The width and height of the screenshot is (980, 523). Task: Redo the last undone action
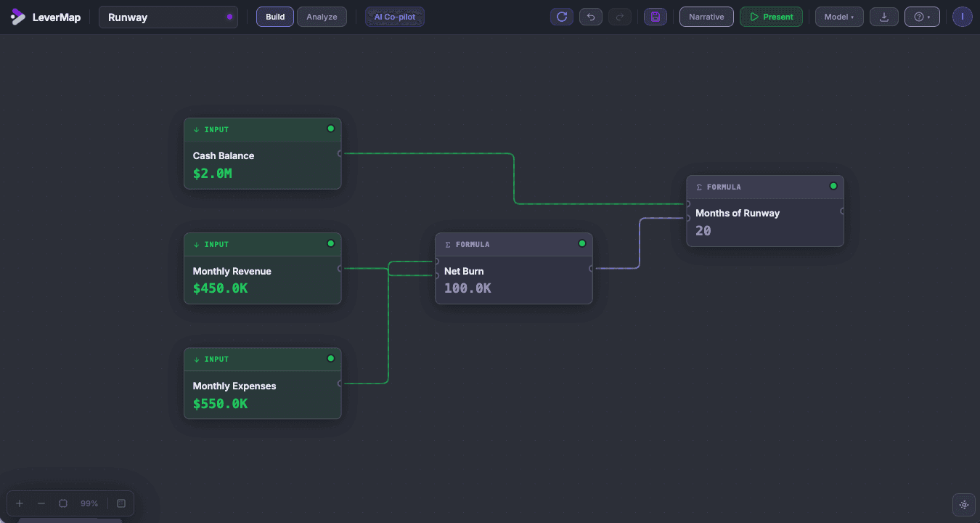coord(620,16)
